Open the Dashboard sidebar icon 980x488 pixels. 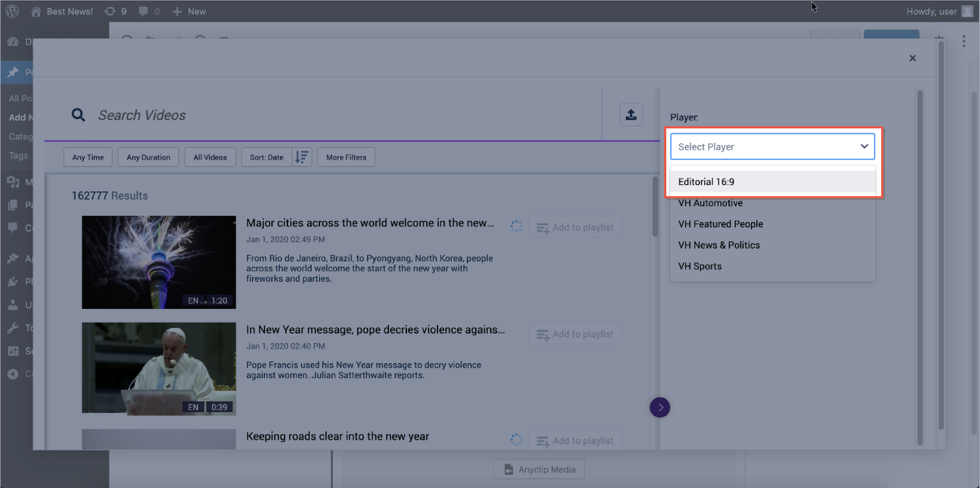(x=12, y=42)
